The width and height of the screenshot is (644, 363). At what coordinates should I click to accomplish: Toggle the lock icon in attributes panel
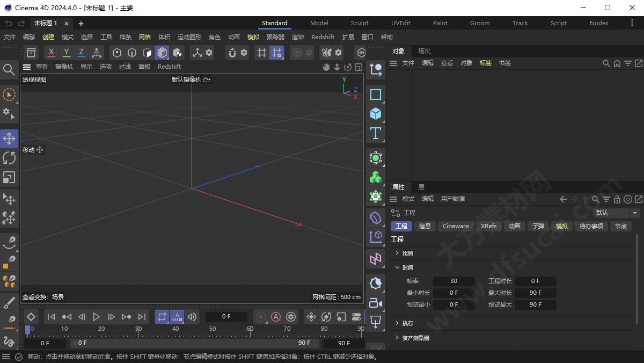pos(617,199)
